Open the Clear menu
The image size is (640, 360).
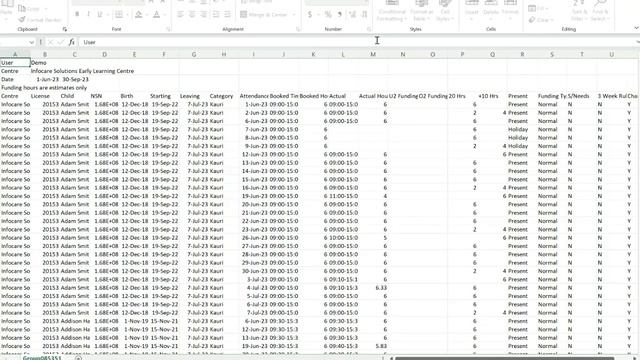(x=540, y=20)
